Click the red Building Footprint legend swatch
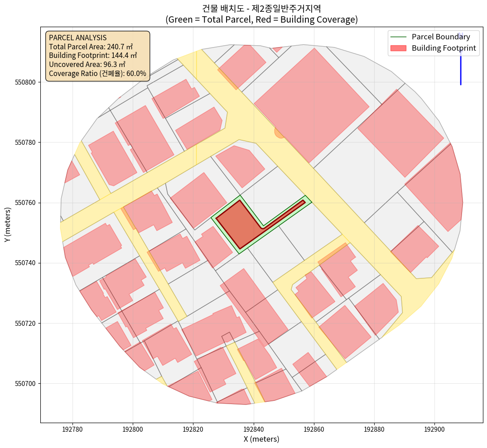 (398, 48)
